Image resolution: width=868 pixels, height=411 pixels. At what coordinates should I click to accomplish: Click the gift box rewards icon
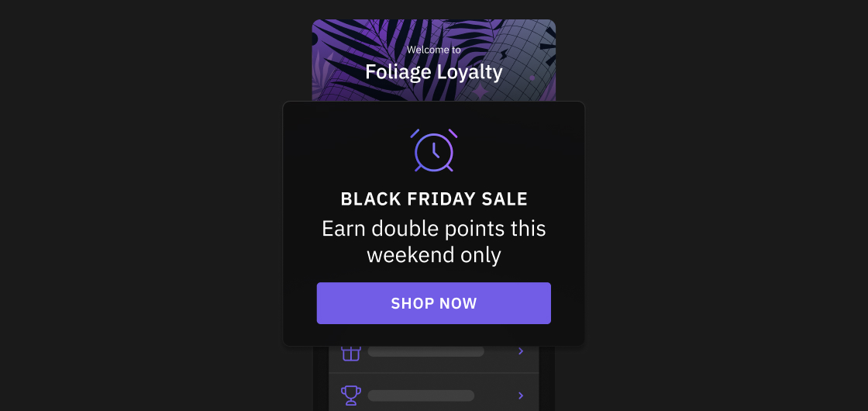[x=351, y=352]
